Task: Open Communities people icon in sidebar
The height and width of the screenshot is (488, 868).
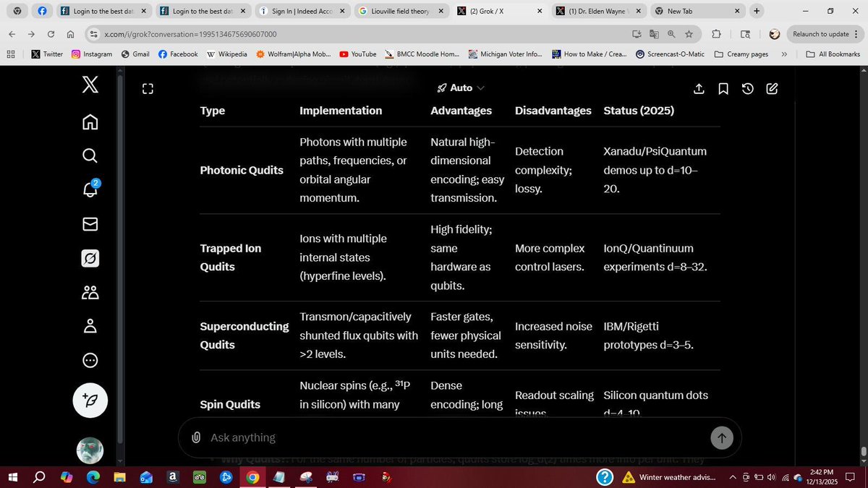Action: [90, 292]
